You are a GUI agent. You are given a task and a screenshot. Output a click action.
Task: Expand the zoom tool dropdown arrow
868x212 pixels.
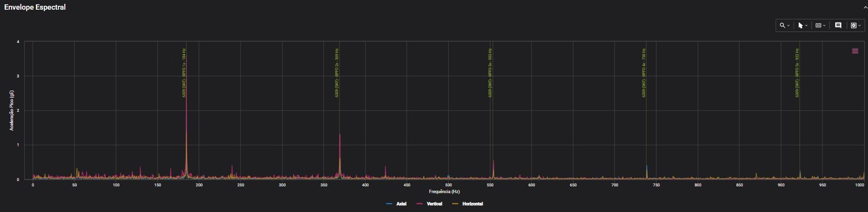(x=789, y=26)
